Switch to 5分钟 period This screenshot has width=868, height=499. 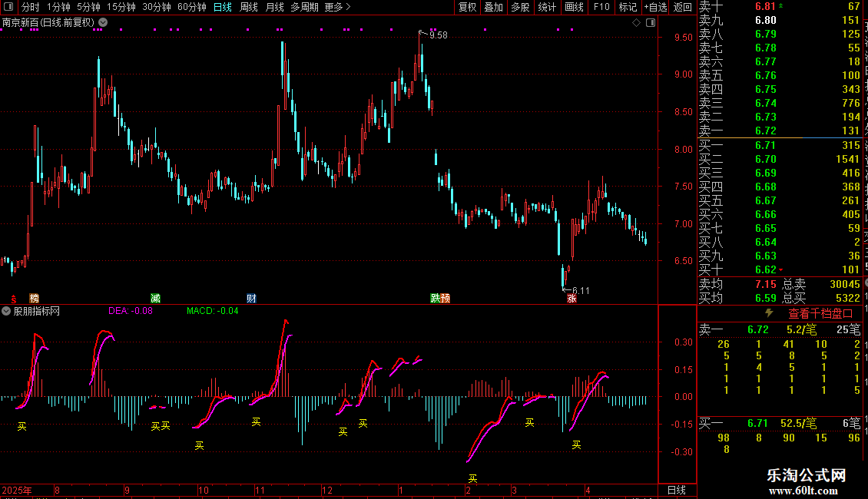point(88,7)
